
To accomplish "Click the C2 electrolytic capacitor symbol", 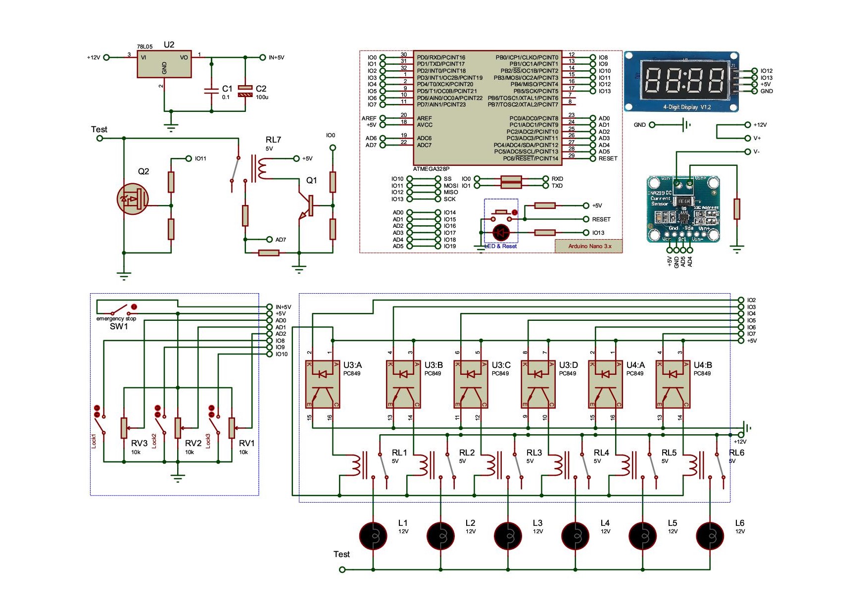I will (245, 91).
